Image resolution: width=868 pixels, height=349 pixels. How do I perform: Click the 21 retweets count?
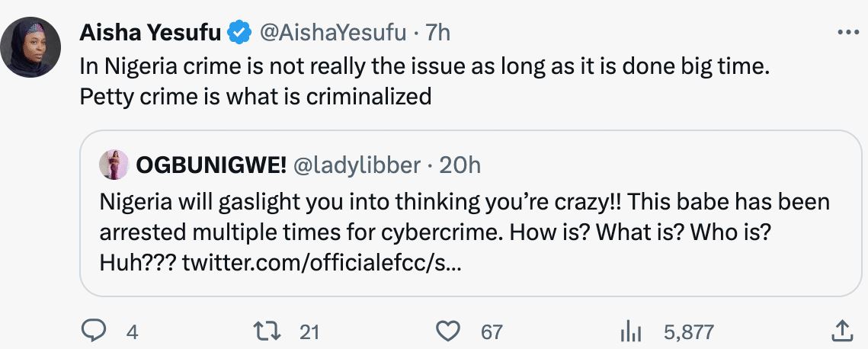point(309,331)
